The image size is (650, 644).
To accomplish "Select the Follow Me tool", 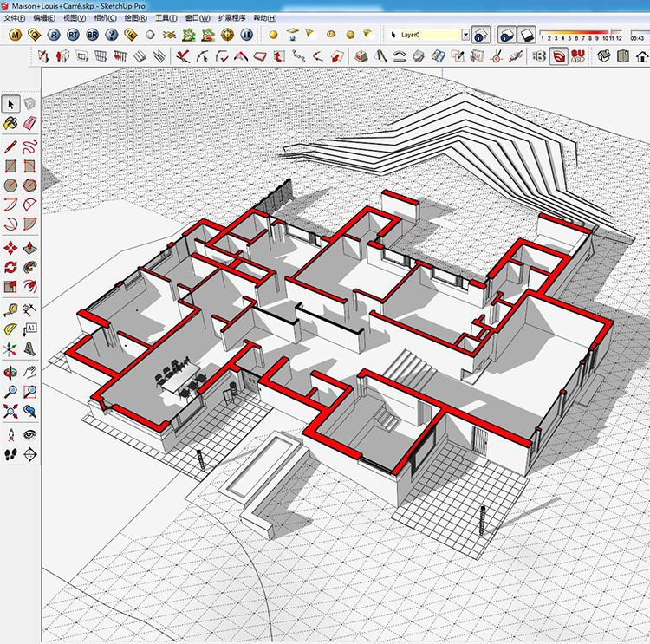I will 29,267.
